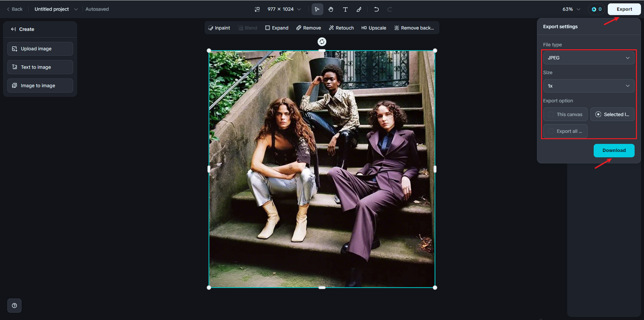644x320 pixels.
Task: Click the Back button
Action: tap(15, 9)
